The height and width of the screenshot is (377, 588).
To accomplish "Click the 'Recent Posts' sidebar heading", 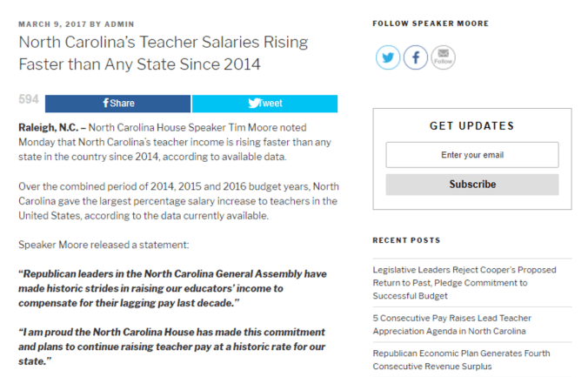I will click(x=406, y=240).
